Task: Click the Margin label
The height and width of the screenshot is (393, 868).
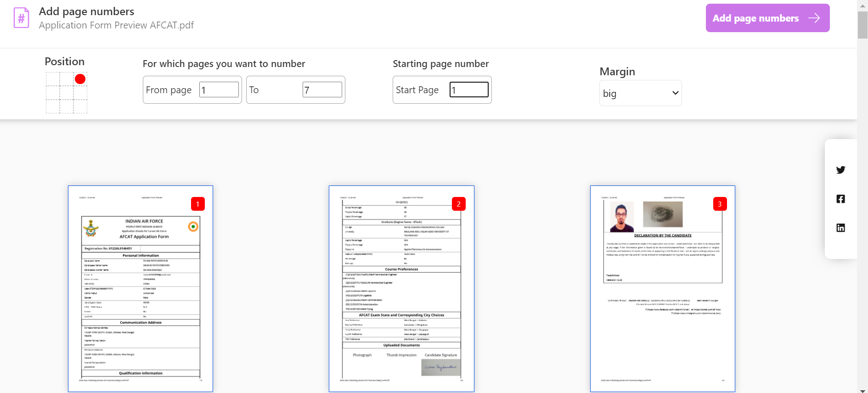Action: coord(617,72)
